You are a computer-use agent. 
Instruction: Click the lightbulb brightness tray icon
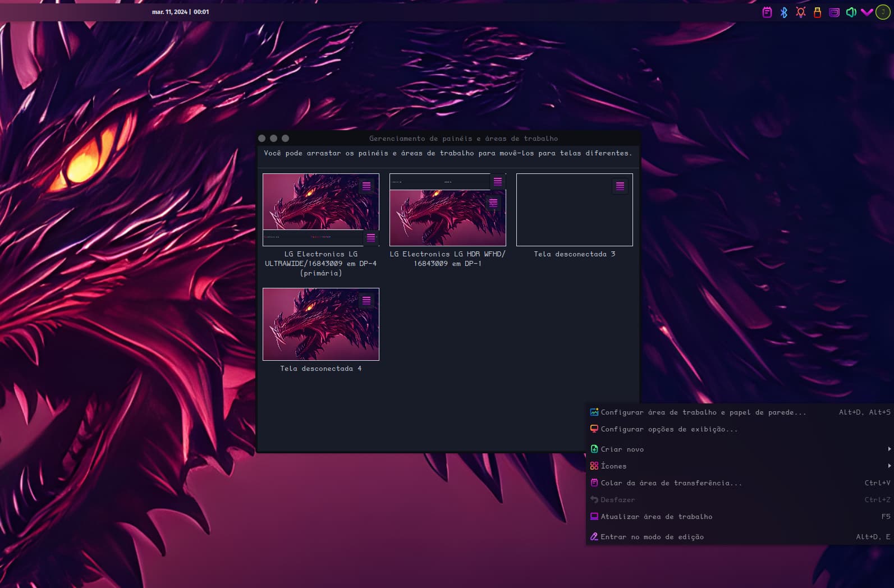pyautogui.click(x=801, y=12)
